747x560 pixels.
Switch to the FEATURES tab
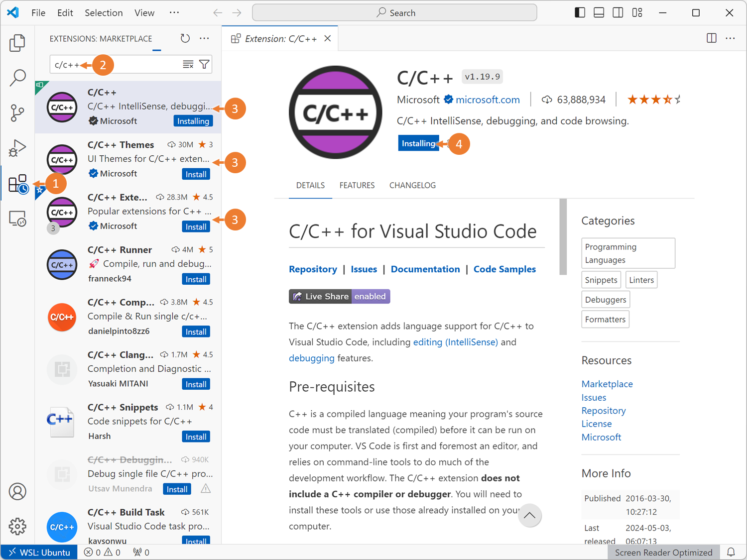pyautogui.click(x=357, y=185)
